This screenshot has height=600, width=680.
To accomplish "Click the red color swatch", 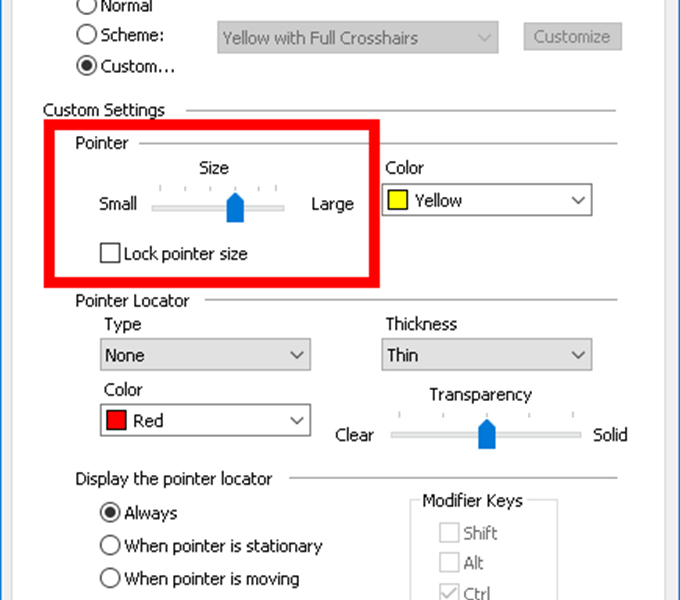I will pos(116,420).
